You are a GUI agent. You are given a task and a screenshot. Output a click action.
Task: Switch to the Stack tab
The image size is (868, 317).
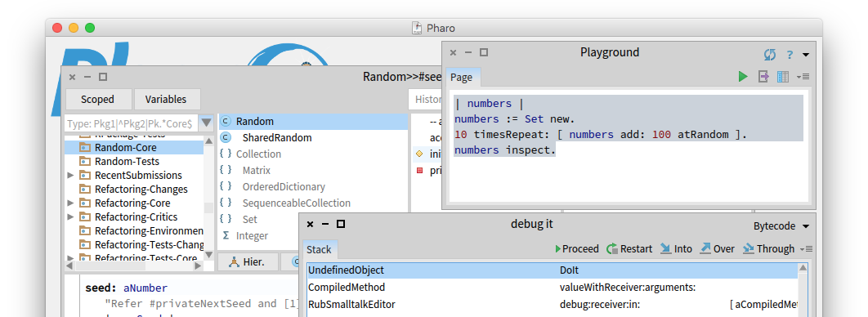click(319, 249)
